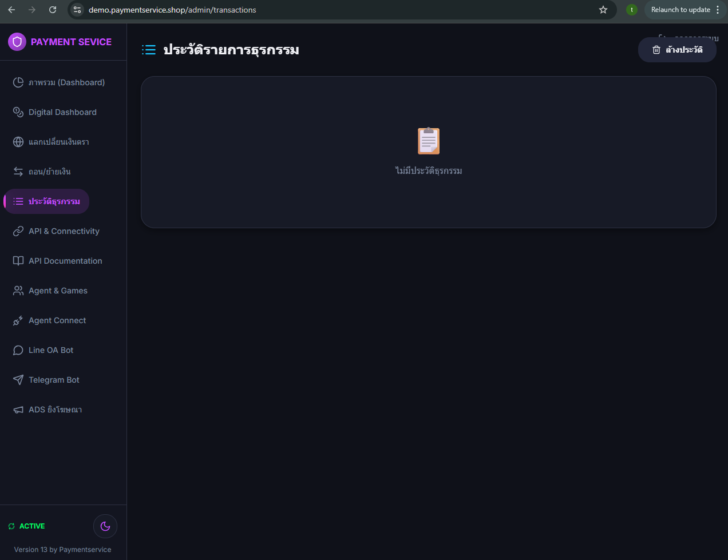Open the API Documentation book icon
The height and width of the screenshot is (560, 728).
click(x=18, y=261)
